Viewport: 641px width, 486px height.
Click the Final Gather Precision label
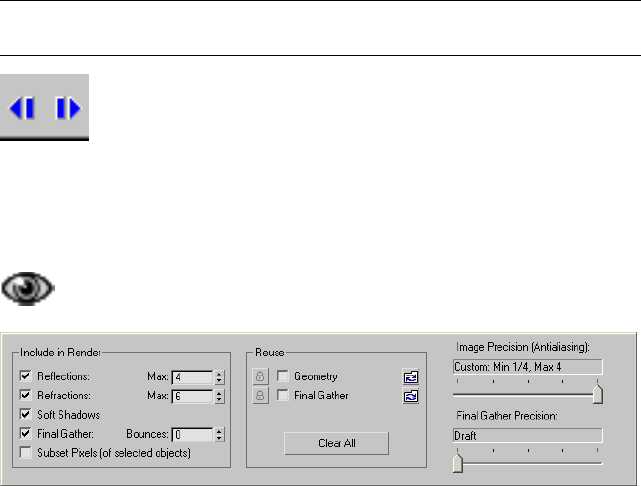(x=507, y=416)
